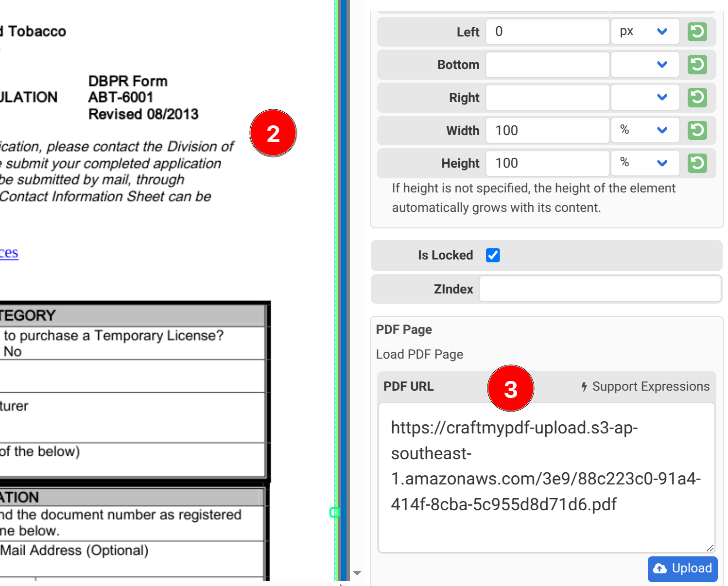Reset the Height value
This screenshot has height=586, width=728.
697,163
